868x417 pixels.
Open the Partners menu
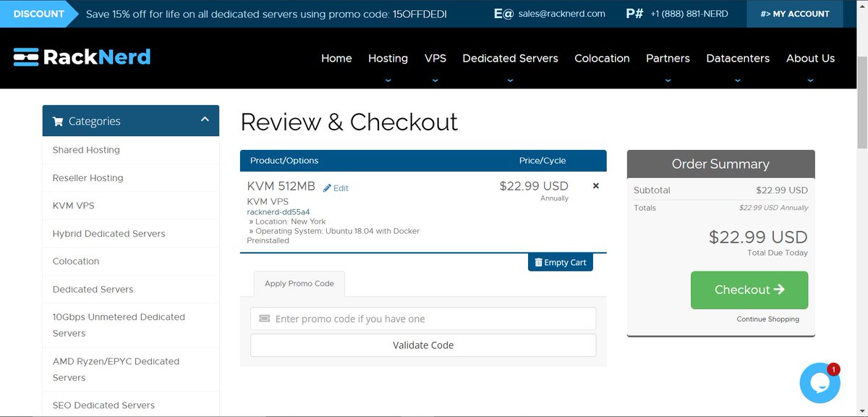pyautogui.click(x=668, y=58)
